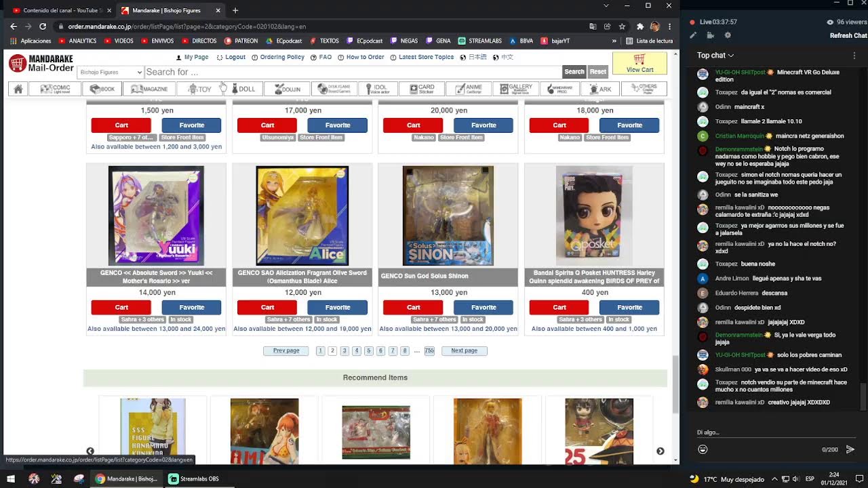Click the Mandarake Mail-Order logo
Viewport: 868px width, 488px height.
pyautogui.click(x=41, y=64)
